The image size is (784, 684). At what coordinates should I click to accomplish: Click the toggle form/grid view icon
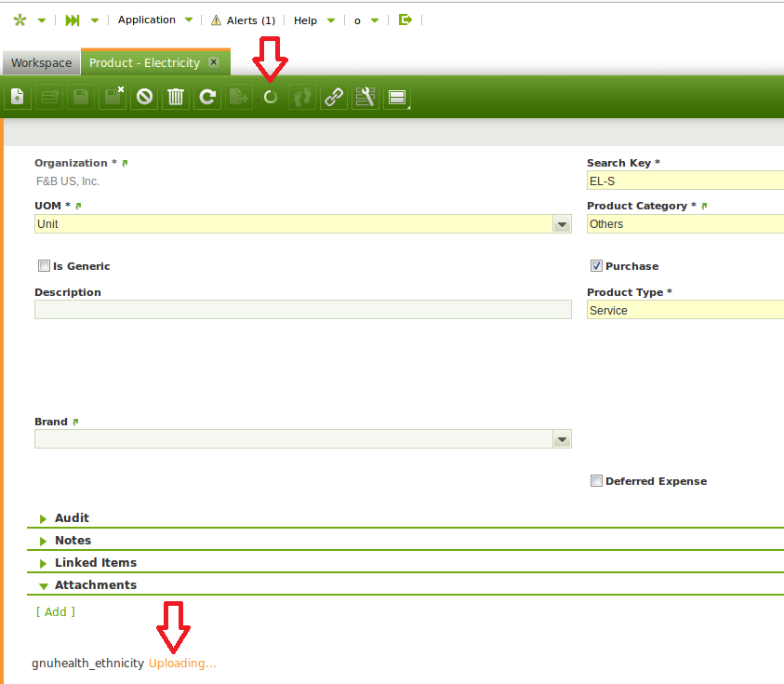tap(396, 97)
